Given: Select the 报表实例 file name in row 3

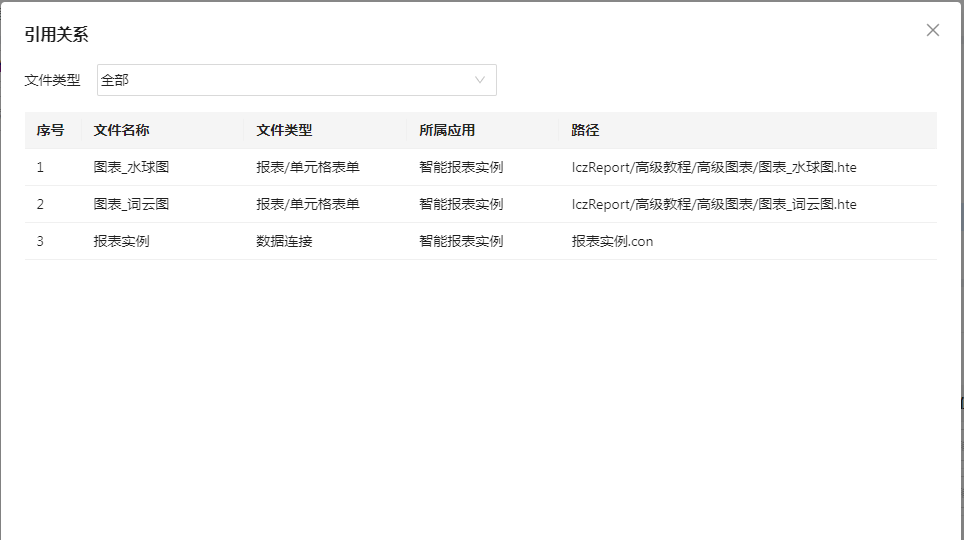Looking at the screenshot, I should click(x=121, y=241).
